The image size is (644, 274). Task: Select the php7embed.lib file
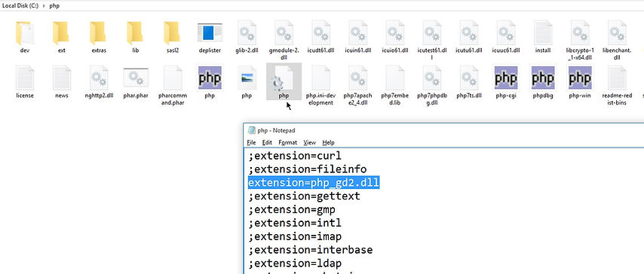394,86
